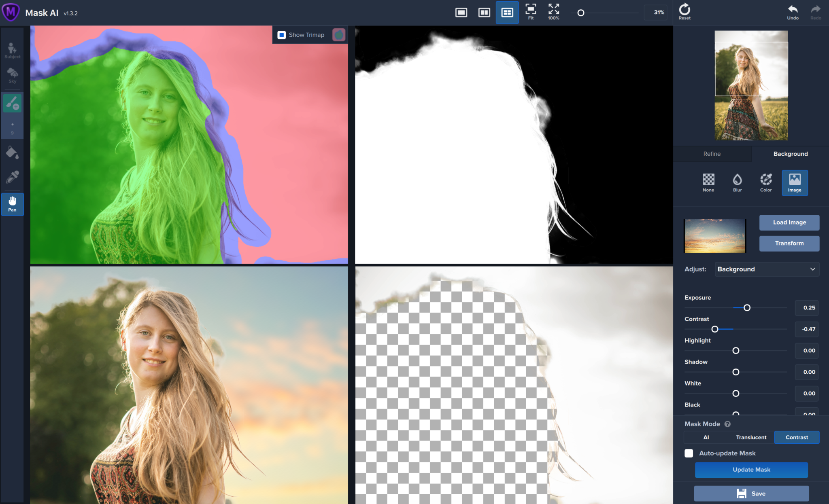Undo the last action
The image size is (829, 504).
tap(793, 12)
